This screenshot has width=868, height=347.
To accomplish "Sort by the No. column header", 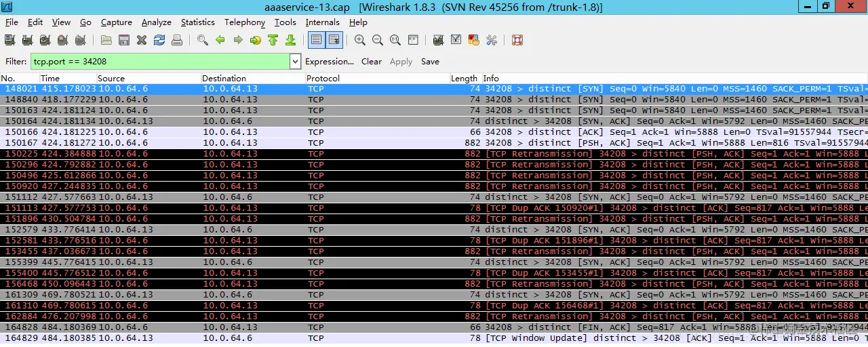I will point(19,79).
